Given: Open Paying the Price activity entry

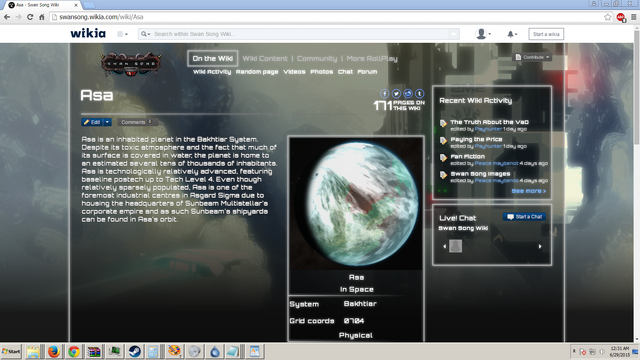Looking at the screenshot, I should 476,139.
